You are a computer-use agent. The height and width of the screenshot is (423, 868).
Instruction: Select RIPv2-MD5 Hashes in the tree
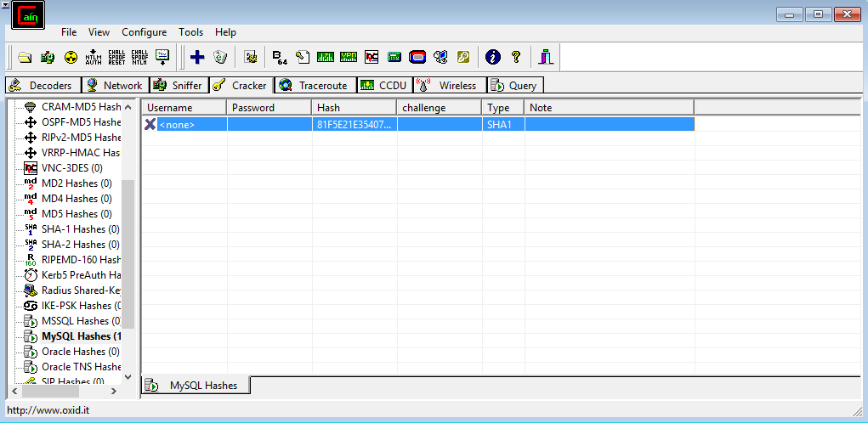[82, 138]
